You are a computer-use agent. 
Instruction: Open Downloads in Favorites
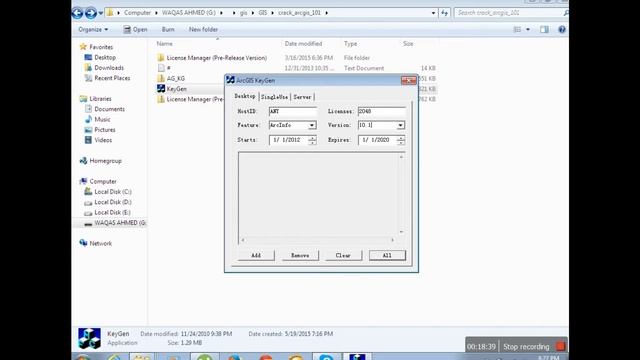[x=109, y=68]
